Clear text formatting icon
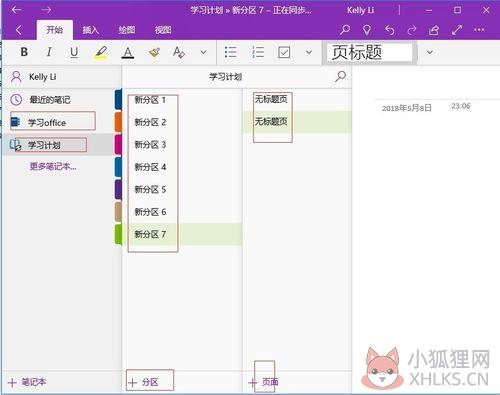 coord(179,52)
